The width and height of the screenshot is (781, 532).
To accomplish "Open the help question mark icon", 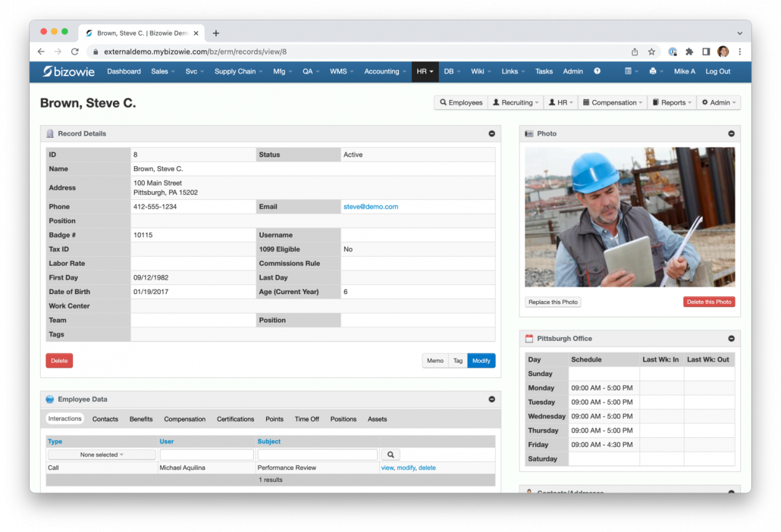I will point(597,71).
